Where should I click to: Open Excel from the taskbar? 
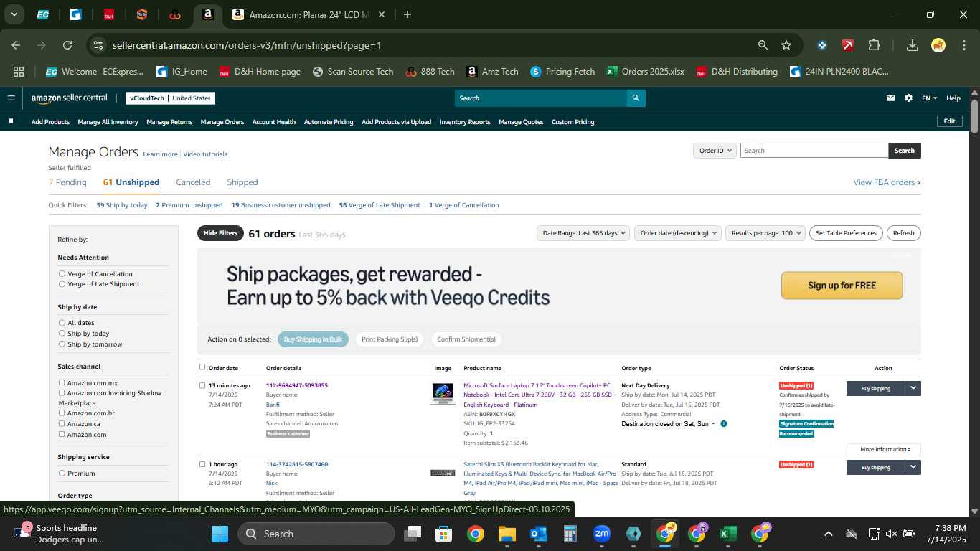tap(728, 534)
